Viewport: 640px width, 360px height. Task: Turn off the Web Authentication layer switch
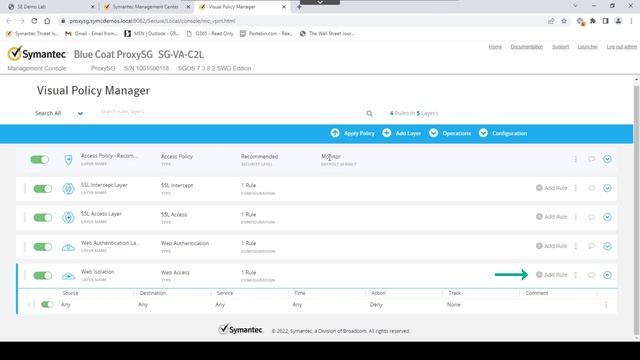42,247
